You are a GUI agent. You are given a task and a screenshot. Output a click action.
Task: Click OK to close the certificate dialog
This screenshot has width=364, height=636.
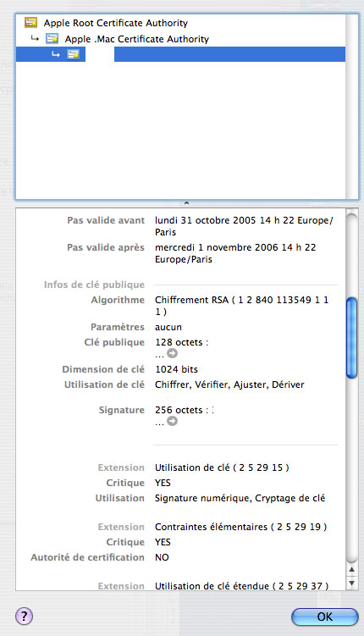pos(325,617)
